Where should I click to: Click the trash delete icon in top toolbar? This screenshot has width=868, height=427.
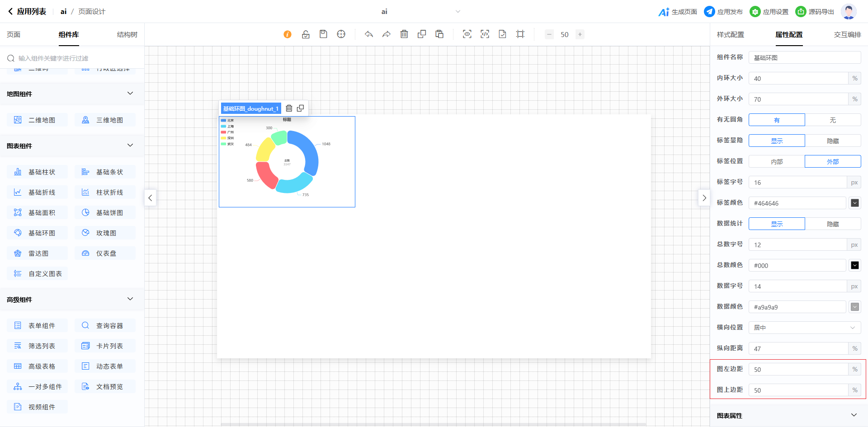404,34
